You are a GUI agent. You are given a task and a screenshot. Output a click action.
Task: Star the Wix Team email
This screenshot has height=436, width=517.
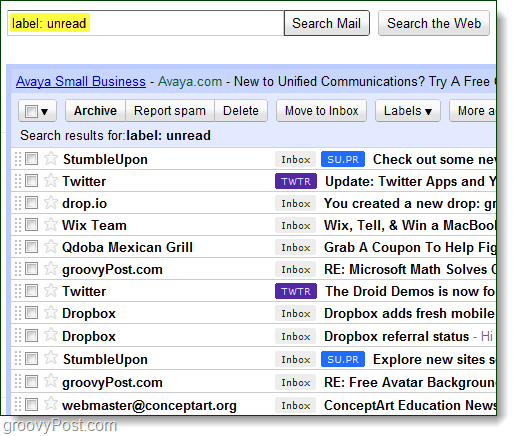[51, 224]
